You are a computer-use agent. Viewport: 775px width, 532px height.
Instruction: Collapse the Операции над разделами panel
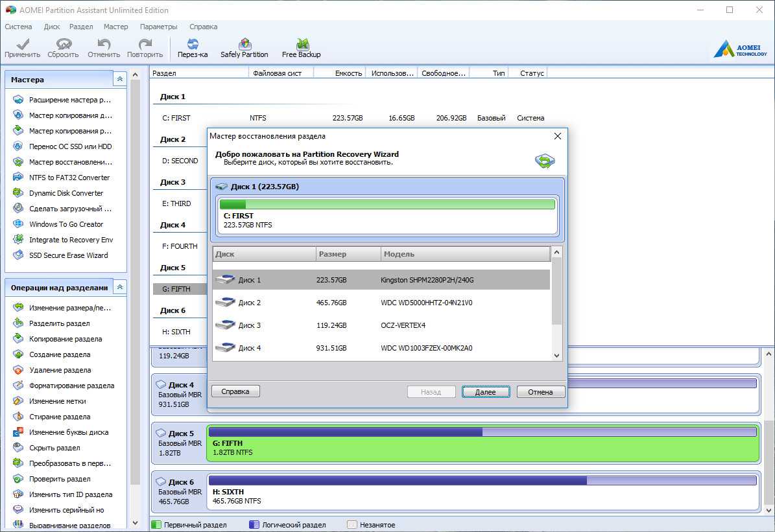pos(119,287)
